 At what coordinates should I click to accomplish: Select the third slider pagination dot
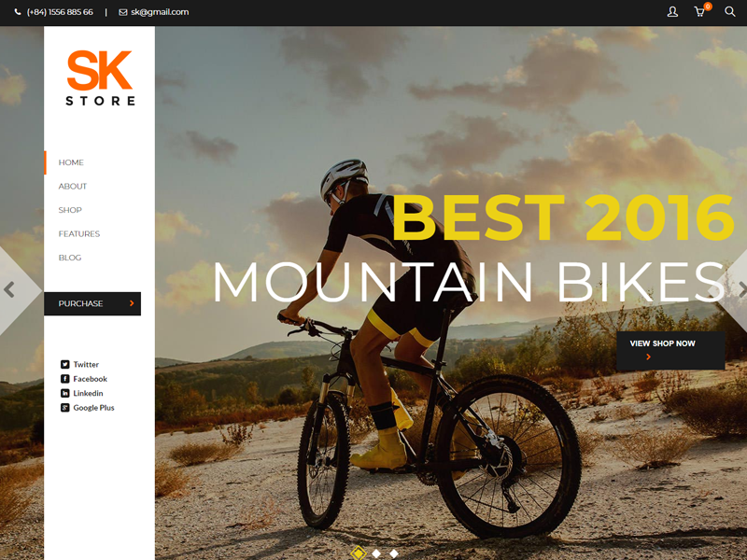pos(394,553)
